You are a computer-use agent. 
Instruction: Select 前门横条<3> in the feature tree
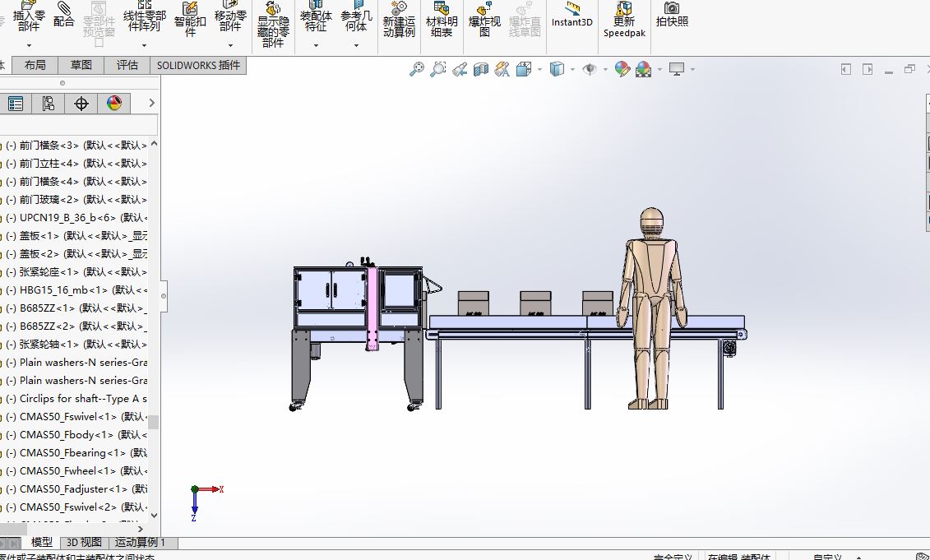pos(76,146)
